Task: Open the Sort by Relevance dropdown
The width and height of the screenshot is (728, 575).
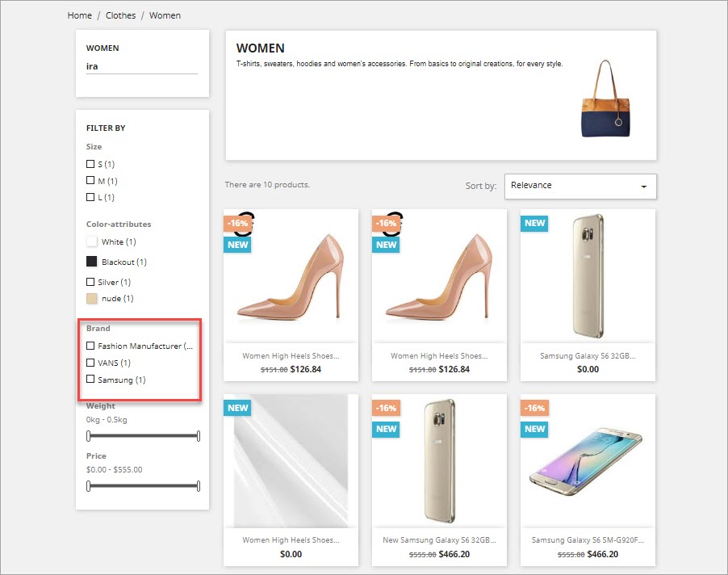Action: [580, 186]
